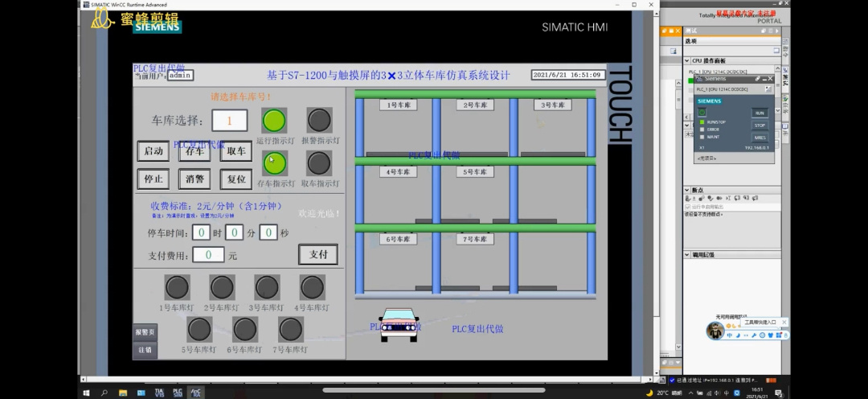Open File Explorer from taskbar
The height and width of the screenshot is (399, 868).
(122, 393)
